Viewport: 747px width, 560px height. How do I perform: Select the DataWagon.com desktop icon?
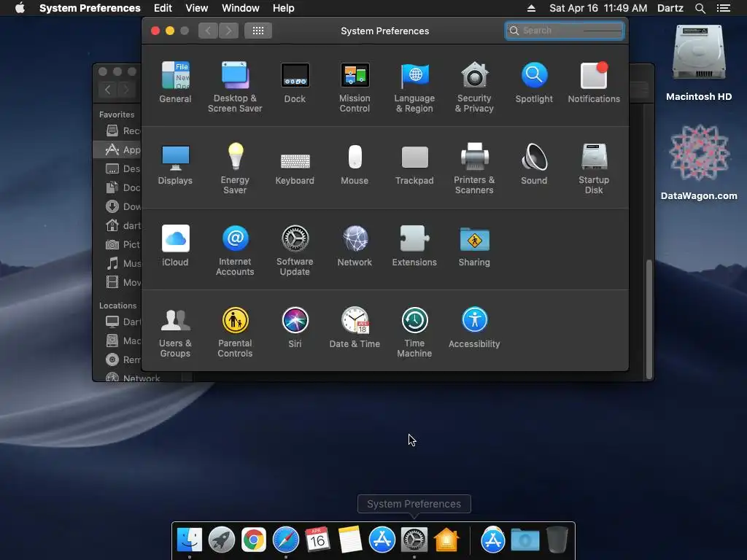click(x=698, y=162)
